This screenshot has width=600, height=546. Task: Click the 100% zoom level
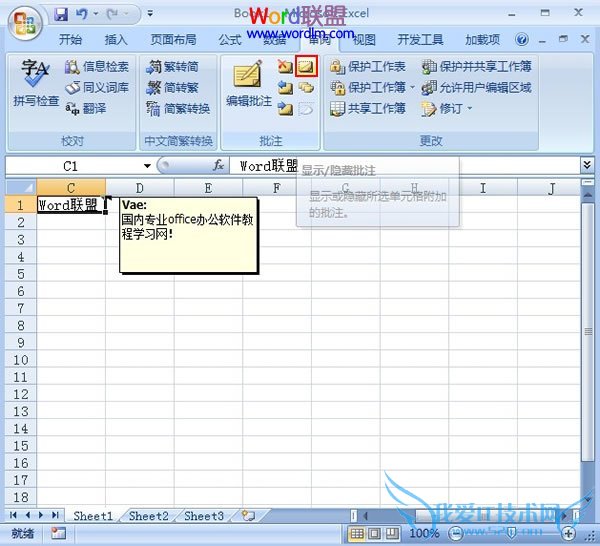(424, 533)
